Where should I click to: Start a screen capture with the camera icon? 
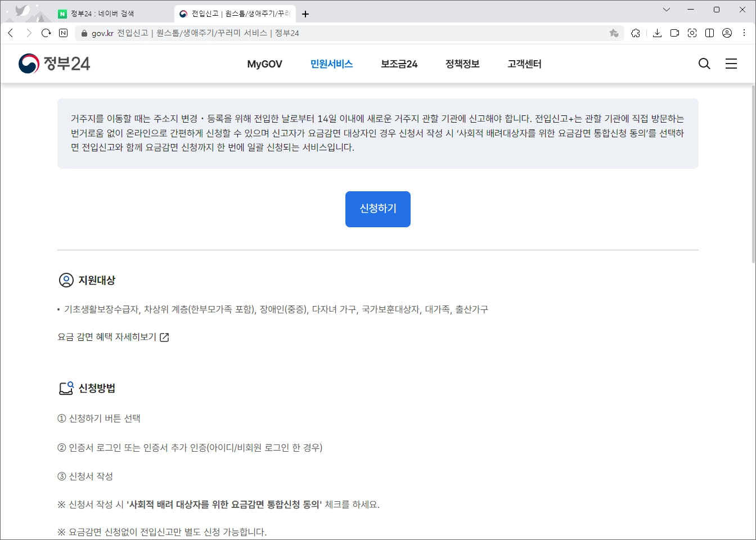(x=692, y=33)
